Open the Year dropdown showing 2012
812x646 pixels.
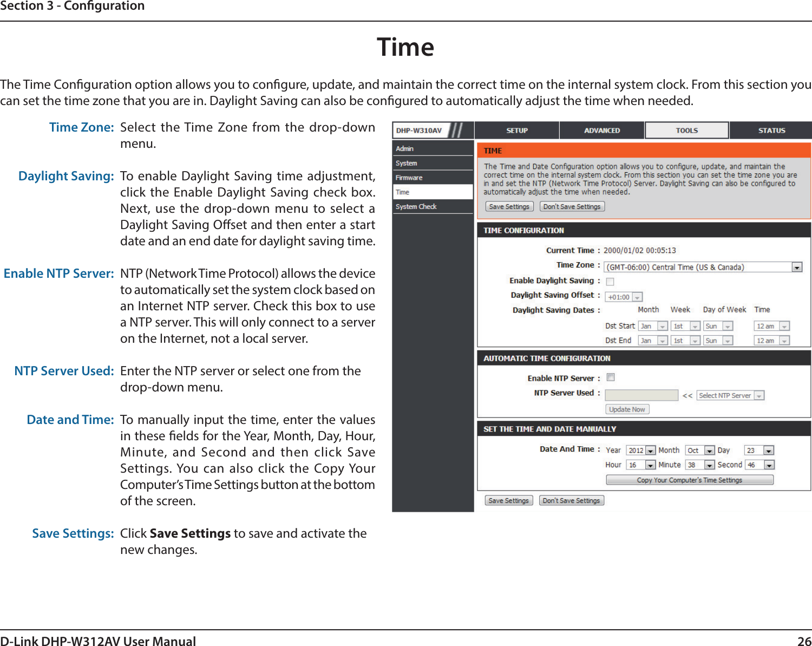[641, 451]
